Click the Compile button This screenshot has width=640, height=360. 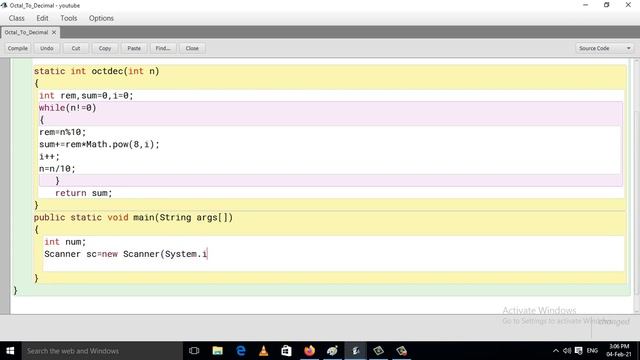click(18, 48)
